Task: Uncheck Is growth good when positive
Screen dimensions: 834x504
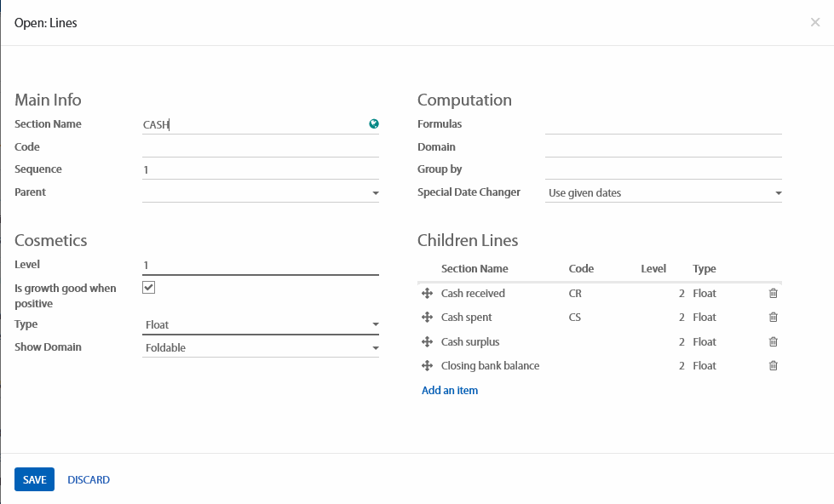Action: click(149, 288)
